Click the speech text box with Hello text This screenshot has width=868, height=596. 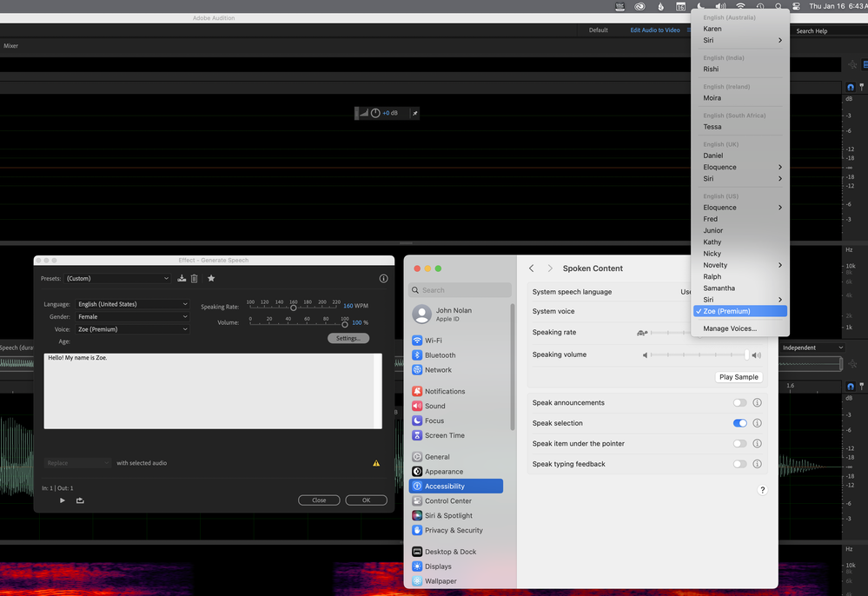[213, 391]
